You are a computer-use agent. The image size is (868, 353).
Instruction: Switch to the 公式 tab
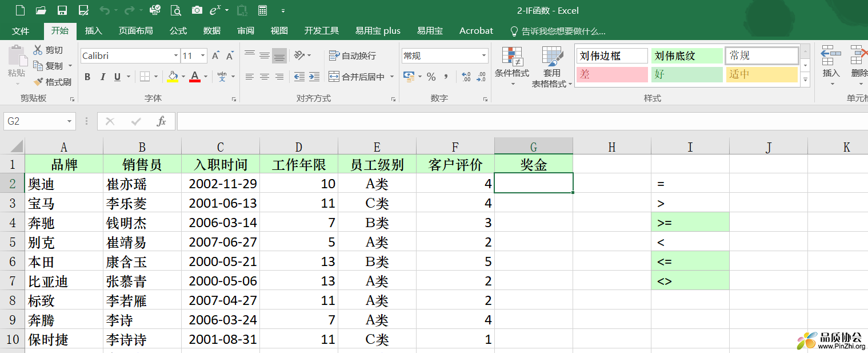coord(178,31)
